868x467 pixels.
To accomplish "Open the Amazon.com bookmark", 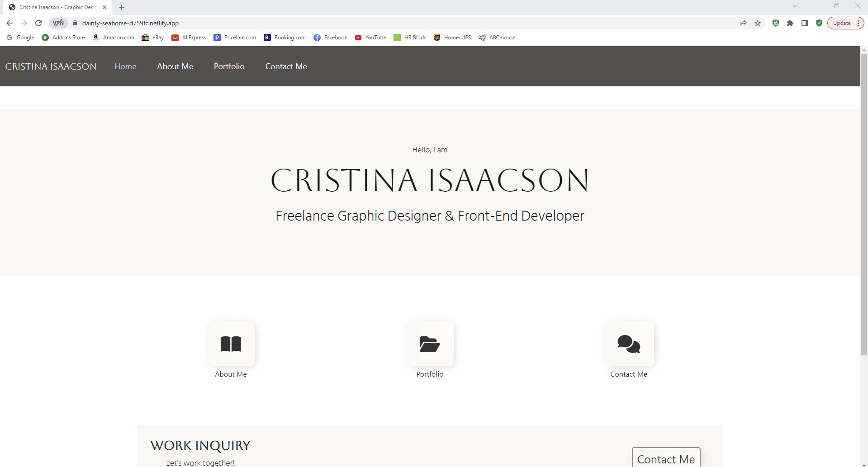I will click(x=113, y=38).
